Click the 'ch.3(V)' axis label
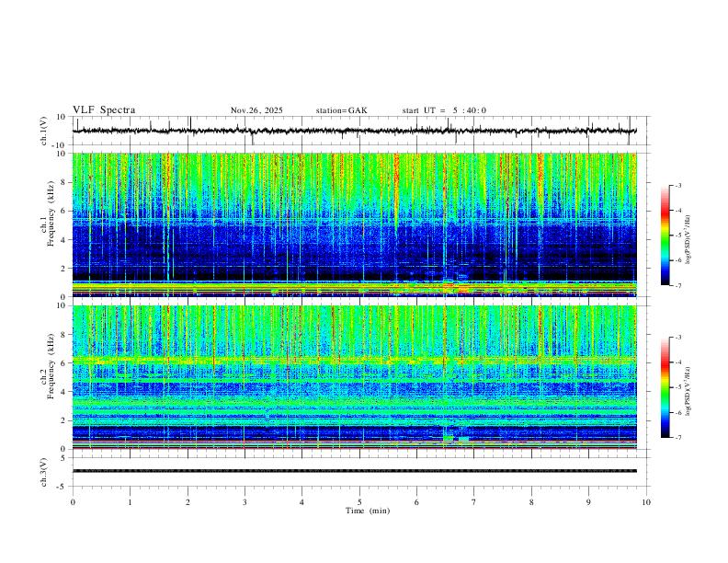The image size is (728, 563). (x=43, y=473)
